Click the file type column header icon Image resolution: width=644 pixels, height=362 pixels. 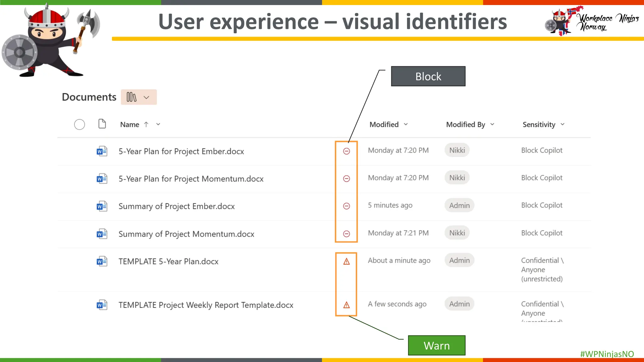102,124
